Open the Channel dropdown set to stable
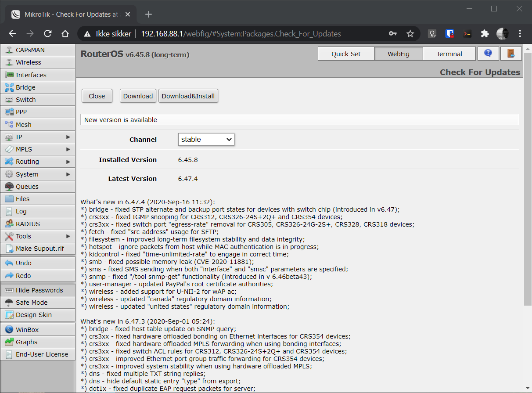532x393 pixels. coord(206,140)
